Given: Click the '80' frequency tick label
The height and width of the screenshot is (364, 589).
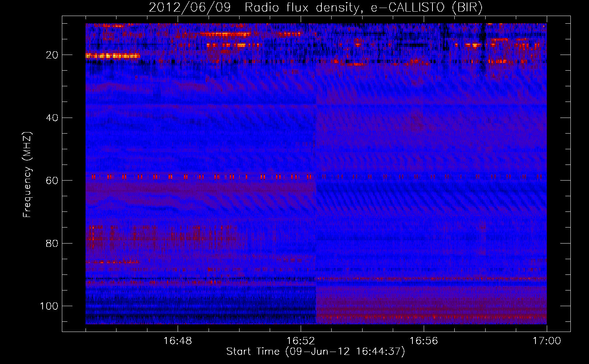Looking at the screenshot, I should (x=52, y=243).
